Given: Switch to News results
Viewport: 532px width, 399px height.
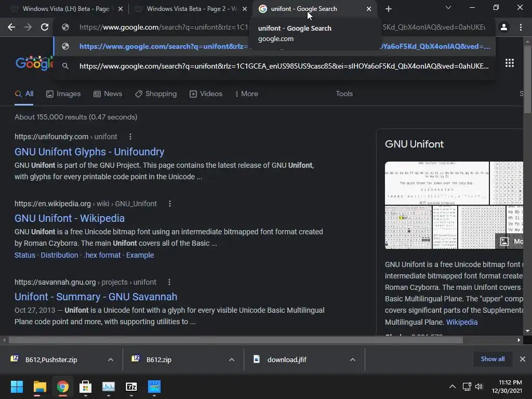Looking at the screenshot, I should pyautogui.click(x=108, y=94).
